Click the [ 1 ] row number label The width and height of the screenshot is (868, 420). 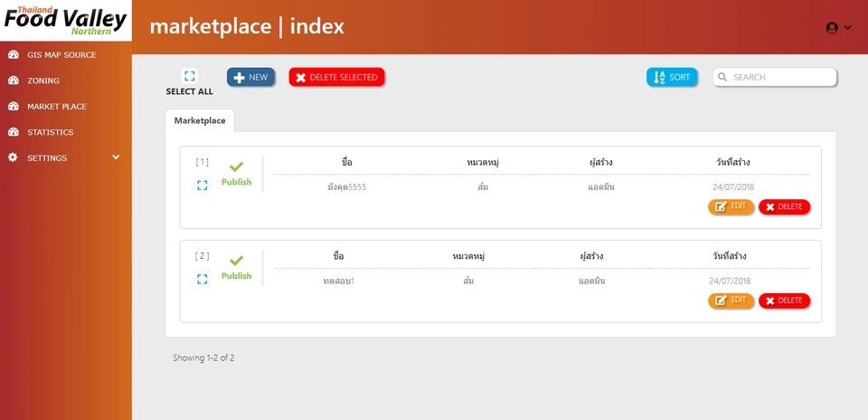pyautogui.click(x=202, y=162)
